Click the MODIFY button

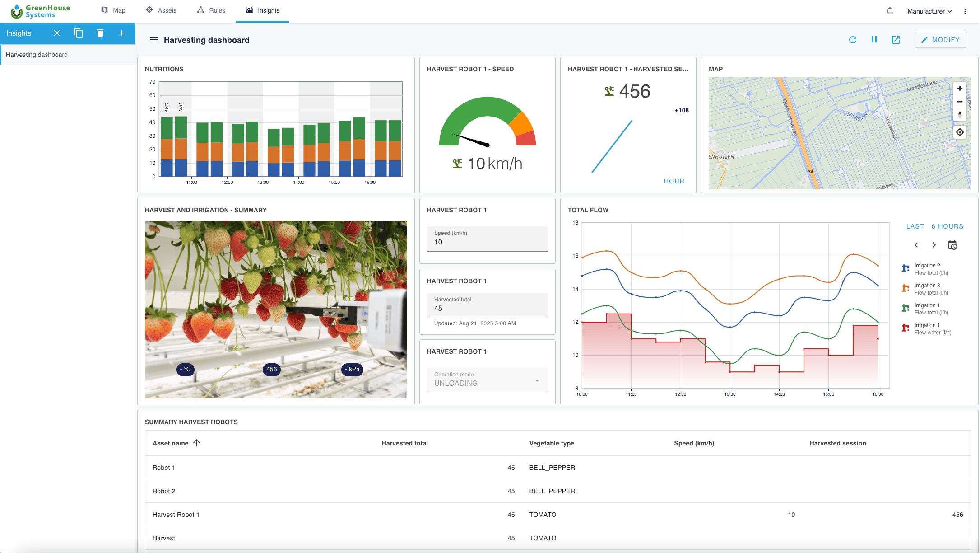coord(941,40)
